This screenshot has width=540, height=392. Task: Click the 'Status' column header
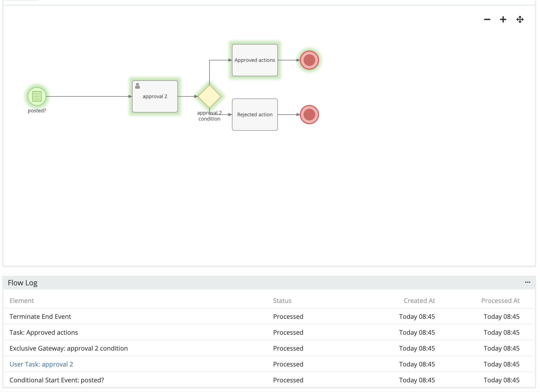[282, 301]
